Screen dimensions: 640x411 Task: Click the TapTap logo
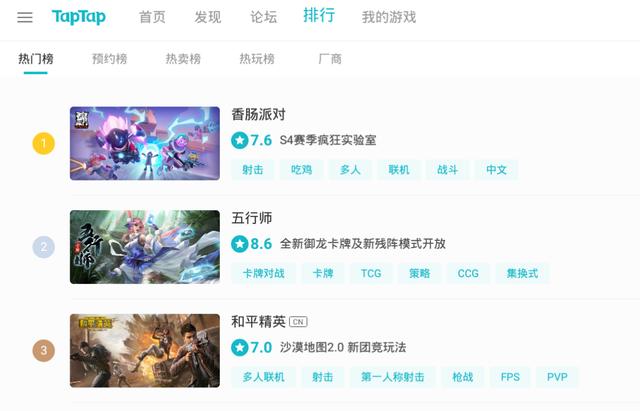click(x=79, y=17)
